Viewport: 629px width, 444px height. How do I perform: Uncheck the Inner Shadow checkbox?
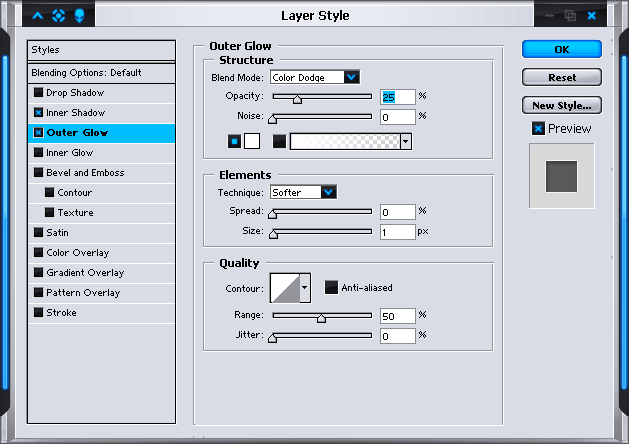tap(39, 113)
